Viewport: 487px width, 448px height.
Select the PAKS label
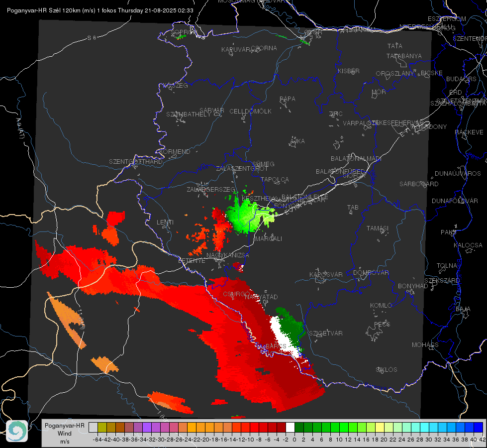[449, 232]
